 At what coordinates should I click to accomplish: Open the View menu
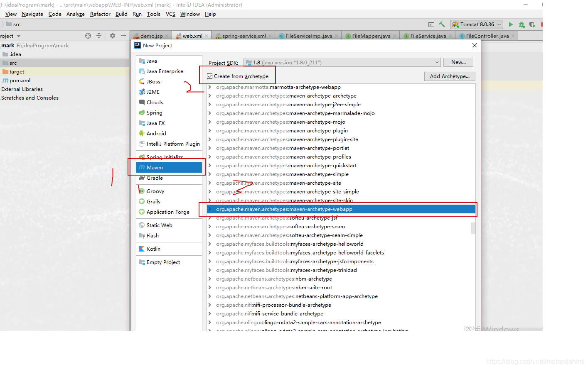11,14
